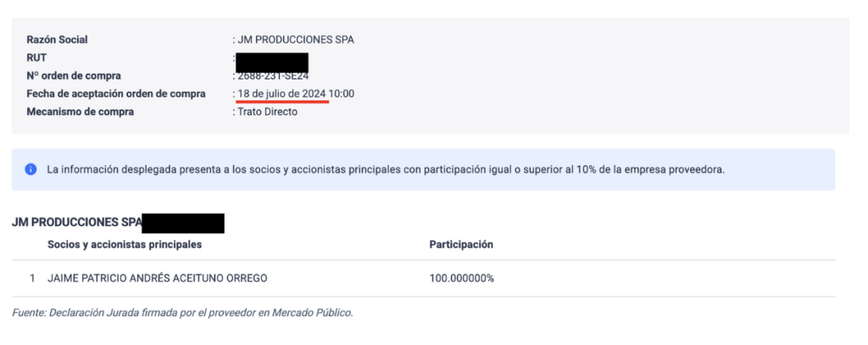Click Fecha de aceptación orden de compra label
This screenshot has height=345, width=868.
116,94
